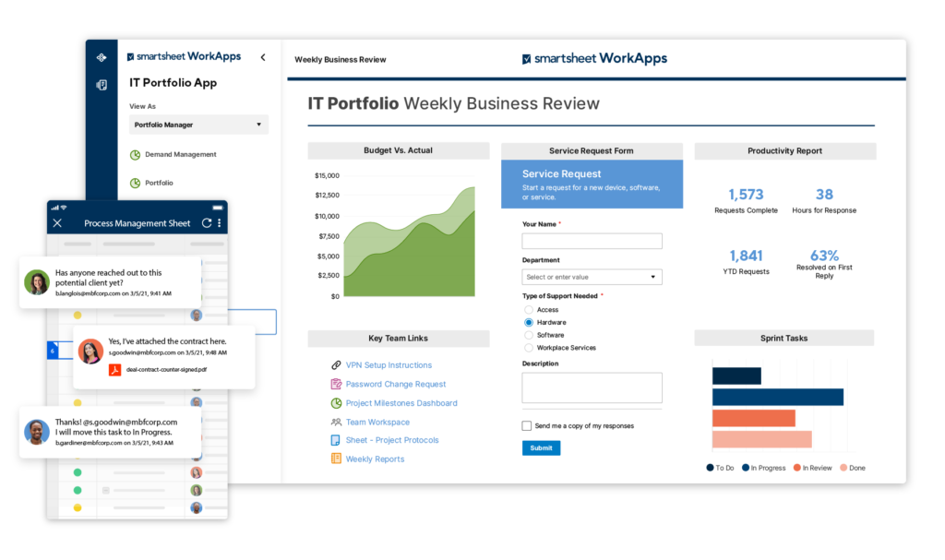This screenshot has height=560, width=945.
Task: Click the link icon beside VPN Setup Instructions
Action: click(x=336, y=364)
